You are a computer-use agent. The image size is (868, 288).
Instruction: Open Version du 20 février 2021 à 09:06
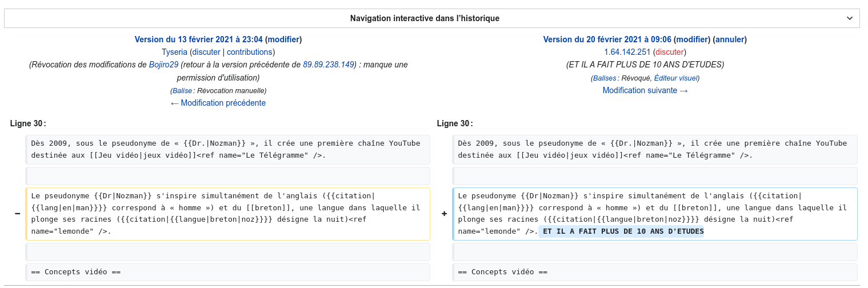pyautogui.click(x=607, y=39)
